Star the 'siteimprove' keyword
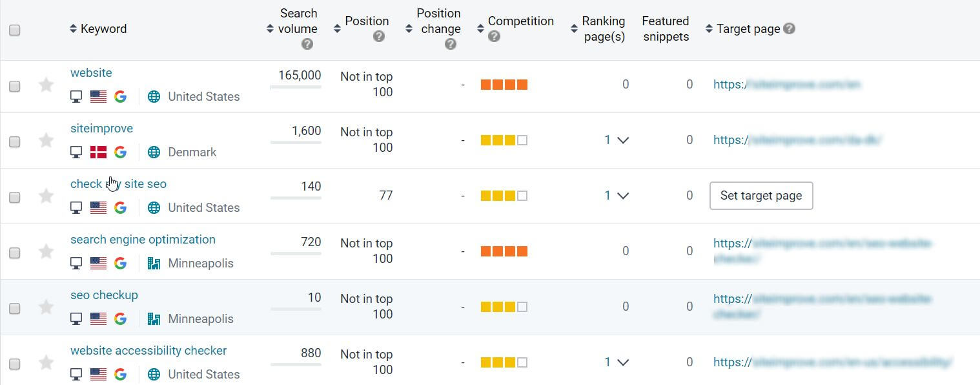Viewport: 980px width, 385px height. click(46, 140)
